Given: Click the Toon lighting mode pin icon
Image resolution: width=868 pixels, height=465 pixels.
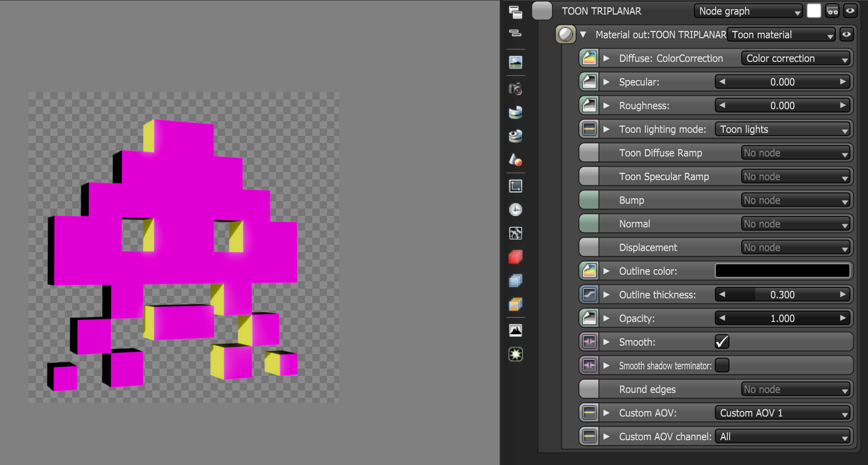Looking at the screenshot, I should (589, 129).
